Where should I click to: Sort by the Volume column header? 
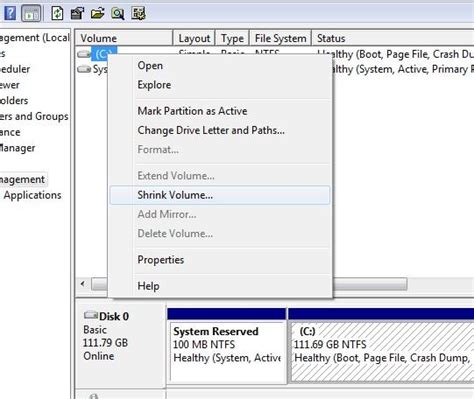[124, 38]
